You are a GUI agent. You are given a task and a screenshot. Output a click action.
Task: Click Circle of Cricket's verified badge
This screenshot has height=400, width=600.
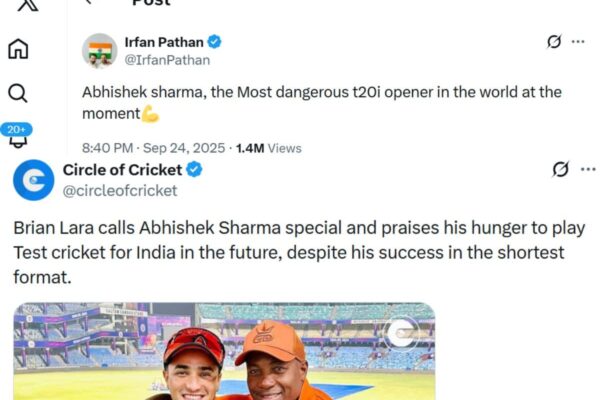(x=194, y=170)
